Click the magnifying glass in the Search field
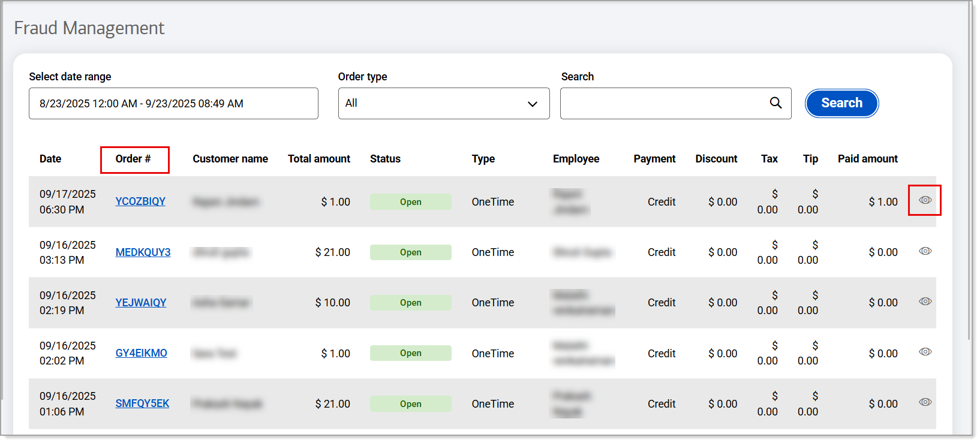This screenshot has width=980, height=443. 775,103
